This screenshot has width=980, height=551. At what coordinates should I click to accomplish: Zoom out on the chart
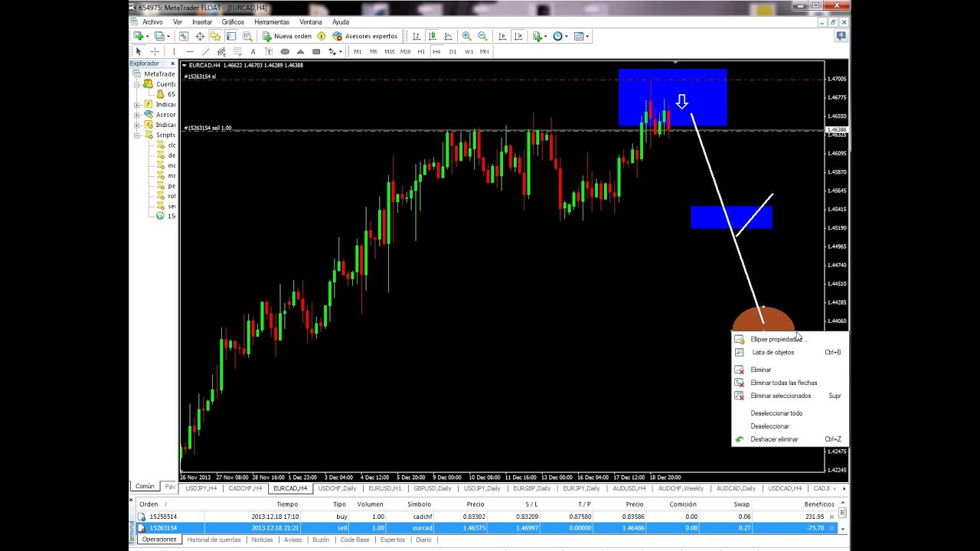(482, 36)
